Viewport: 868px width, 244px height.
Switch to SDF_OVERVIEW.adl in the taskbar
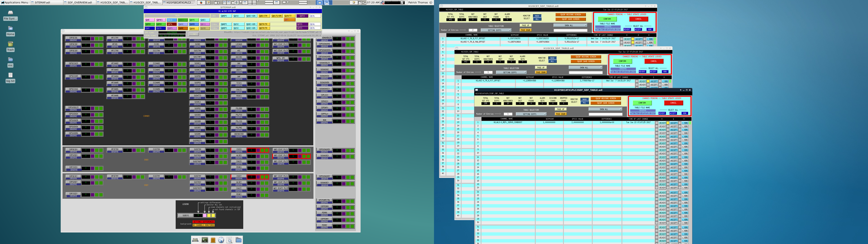80,2
